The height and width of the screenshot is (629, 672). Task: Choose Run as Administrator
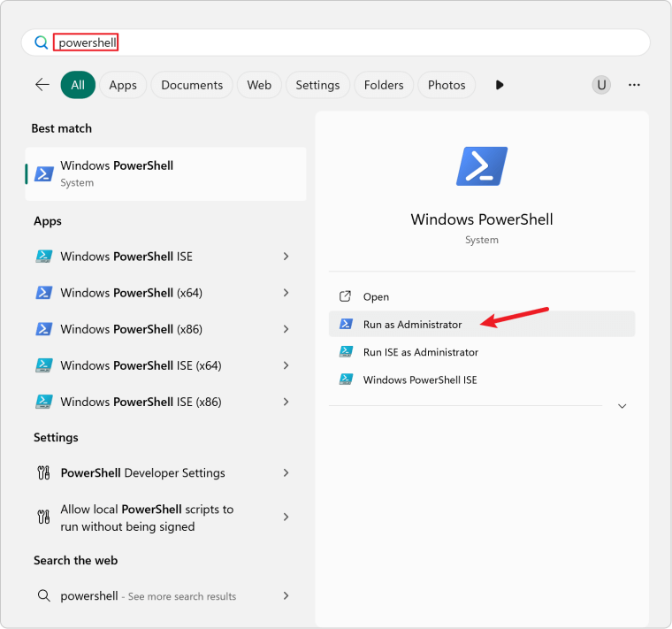point(482,324)
